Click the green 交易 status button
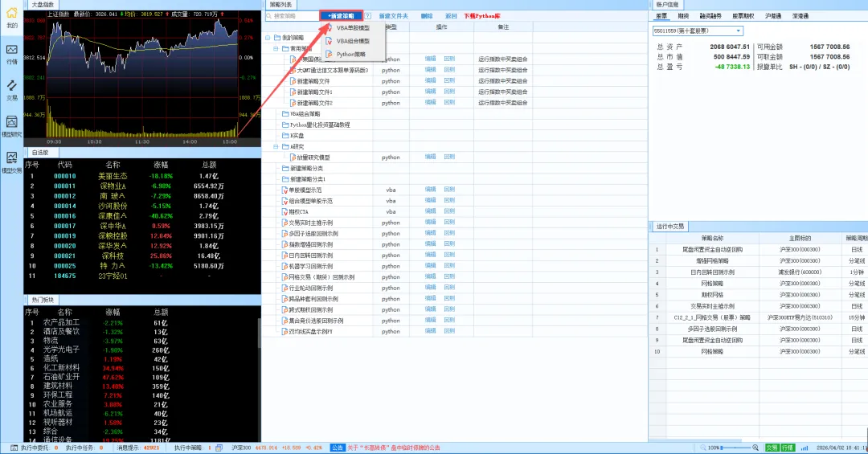The height and width of the screenshot is (454, 868). (772, 448)
